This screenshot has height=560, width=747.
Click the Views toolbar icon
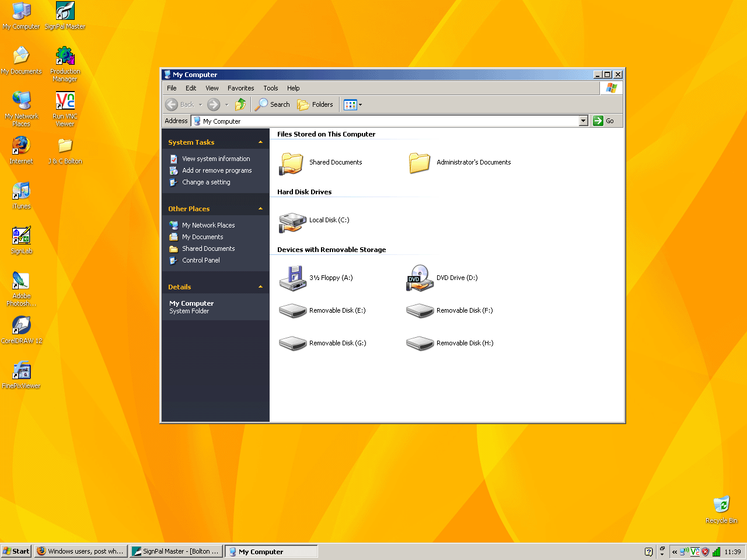coord(350,105)
